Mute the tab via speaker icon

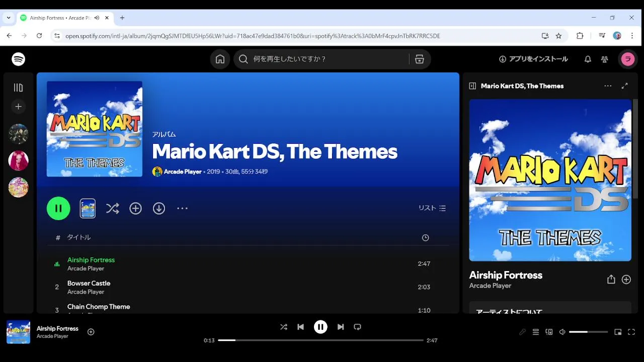97,18
